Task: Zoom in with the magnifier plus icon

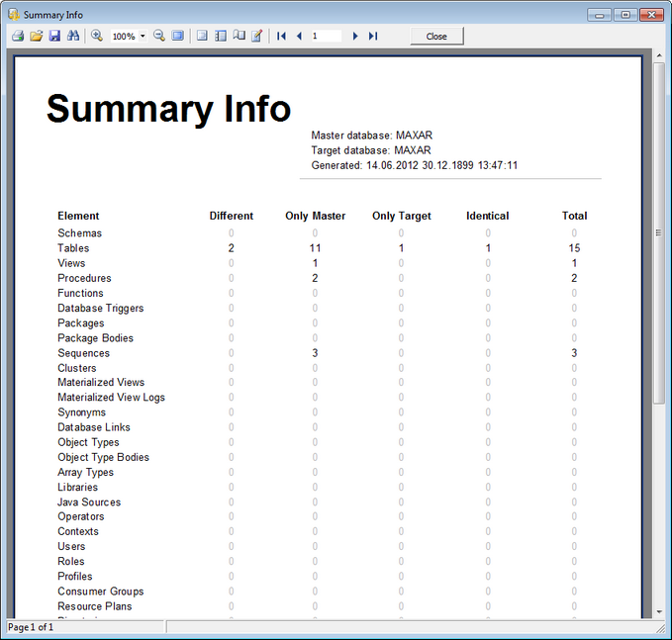Action: [97, 36]
